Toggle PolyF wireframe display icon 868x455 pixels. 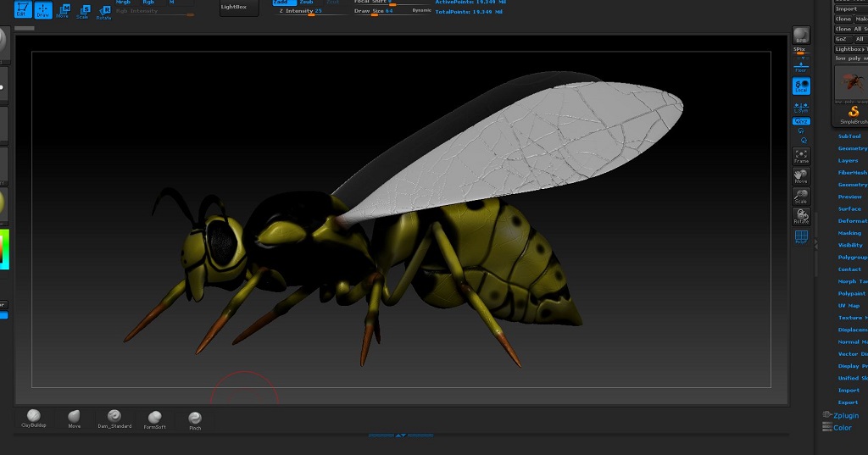pos(801,237)
